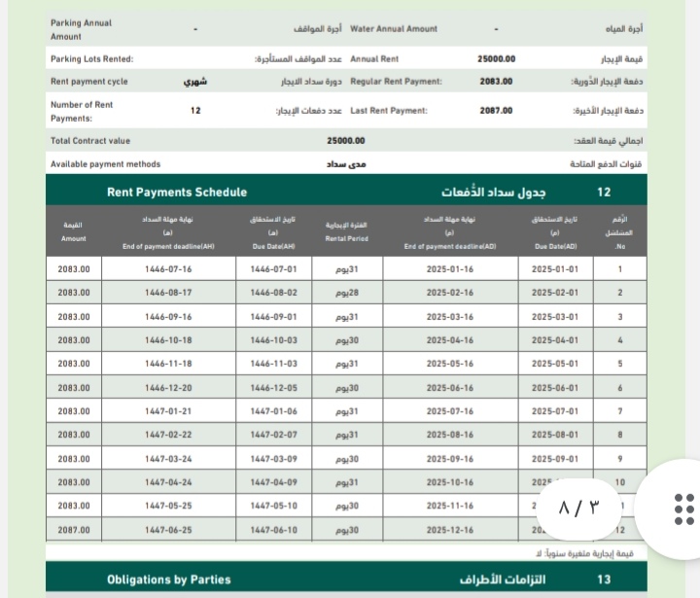The height and width of the screenshot is (598, 700).
Task: Tap the six-dot grid view icon
Action: 683,509
